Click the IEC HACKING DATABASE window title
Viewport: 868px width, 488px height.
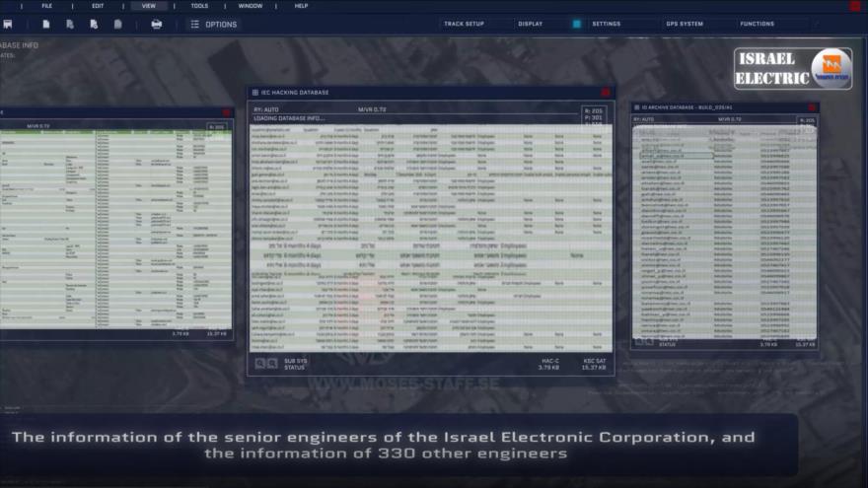click(x=295, y=93)
